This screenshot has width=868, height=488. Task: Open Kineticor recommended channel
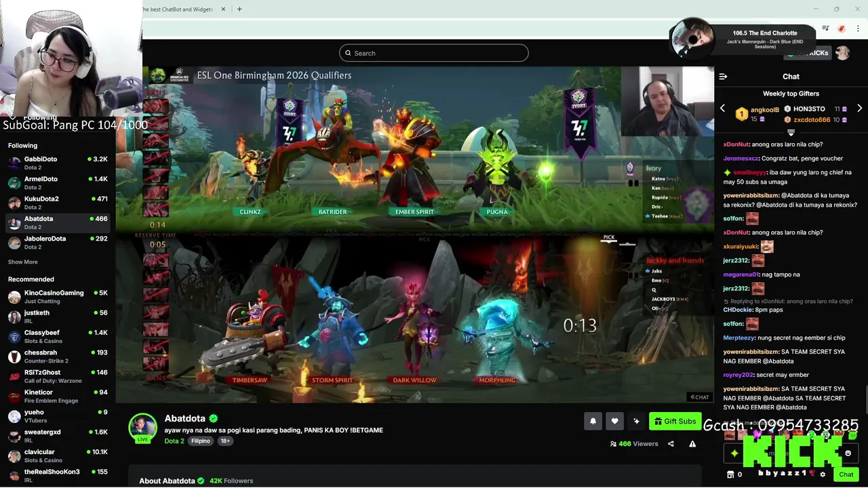[58, 396]
